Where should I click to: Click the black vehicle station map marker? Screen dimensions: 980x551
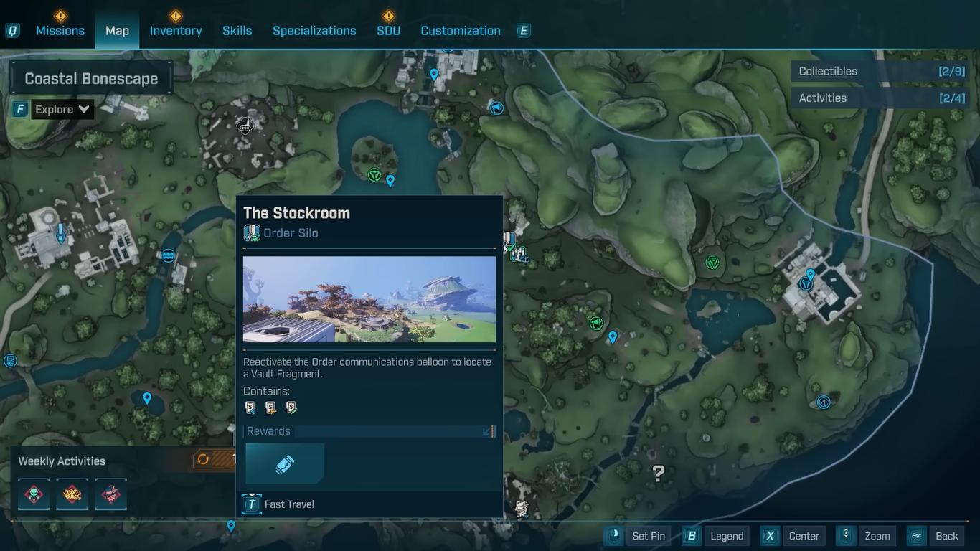click(245, 126)
